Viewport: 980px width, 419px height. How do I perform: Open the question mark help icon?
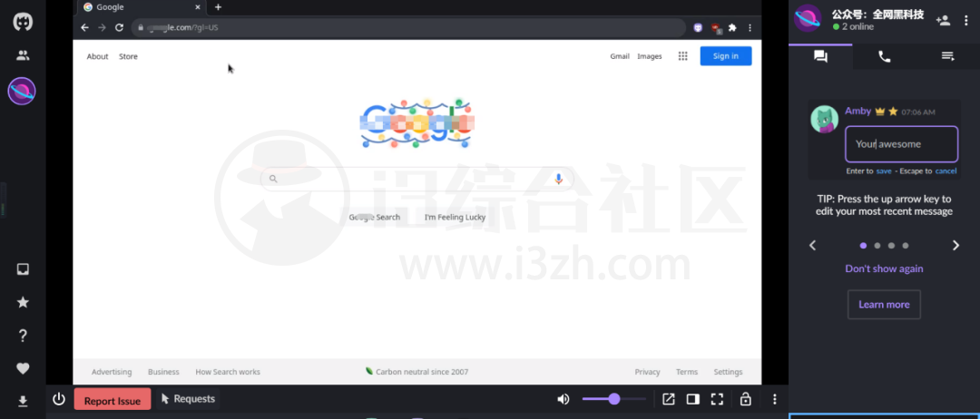(x=23, y=336)
